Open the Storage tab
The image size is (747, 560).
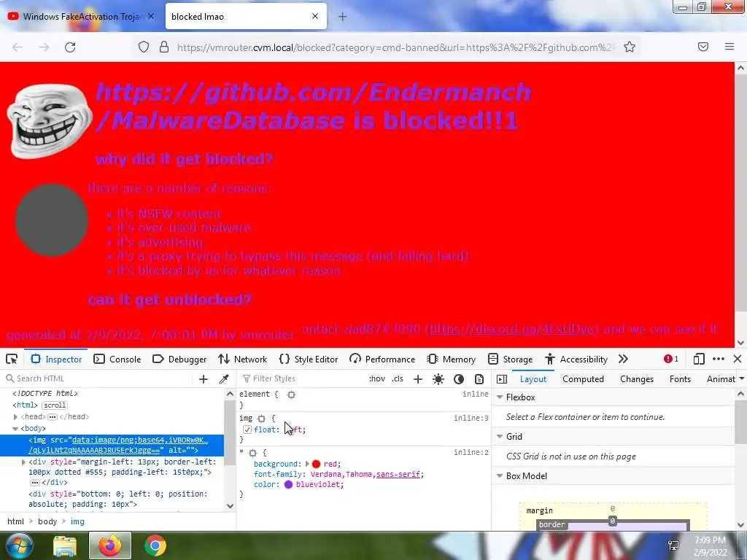click(510, 359)
